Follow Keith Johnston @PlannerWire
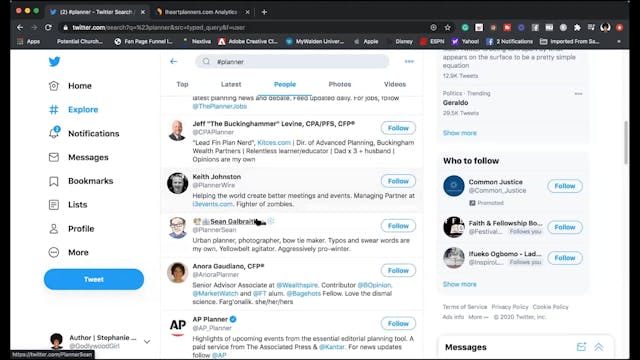 [398, 181]
